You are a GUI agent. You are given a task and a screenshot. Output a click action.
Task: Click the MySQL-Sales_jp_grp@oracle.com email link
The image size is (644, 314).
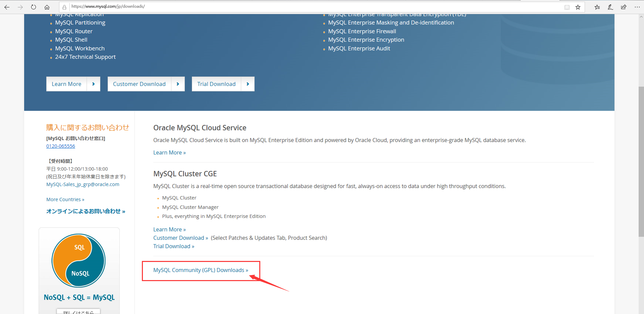tap(83, 184)
